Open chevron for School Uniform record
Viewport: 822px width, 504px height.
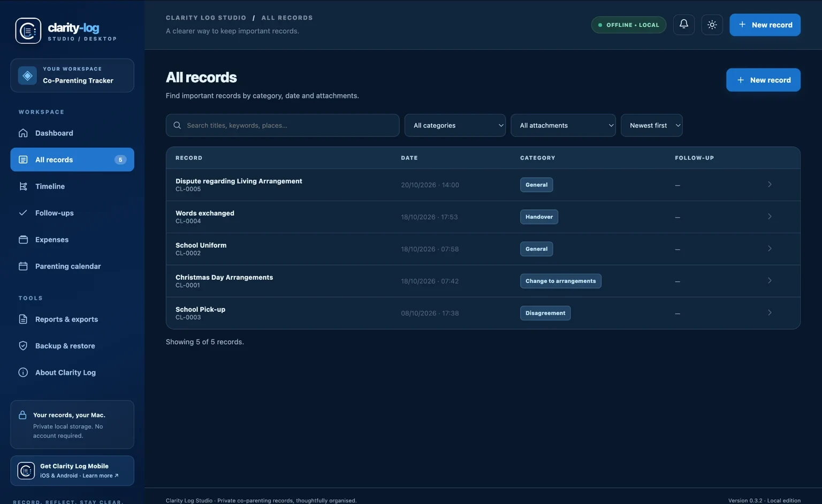pos(770,249)
